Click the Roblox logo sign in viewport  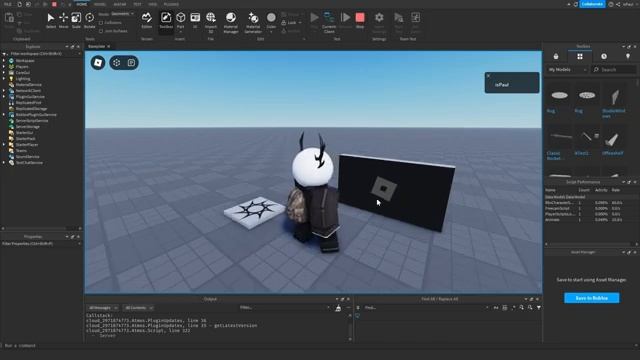click(384, 189)
